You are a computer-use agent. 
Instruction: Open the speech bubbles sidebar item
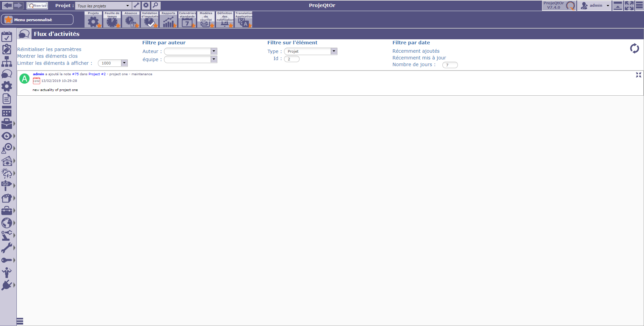tap(7, 74)
